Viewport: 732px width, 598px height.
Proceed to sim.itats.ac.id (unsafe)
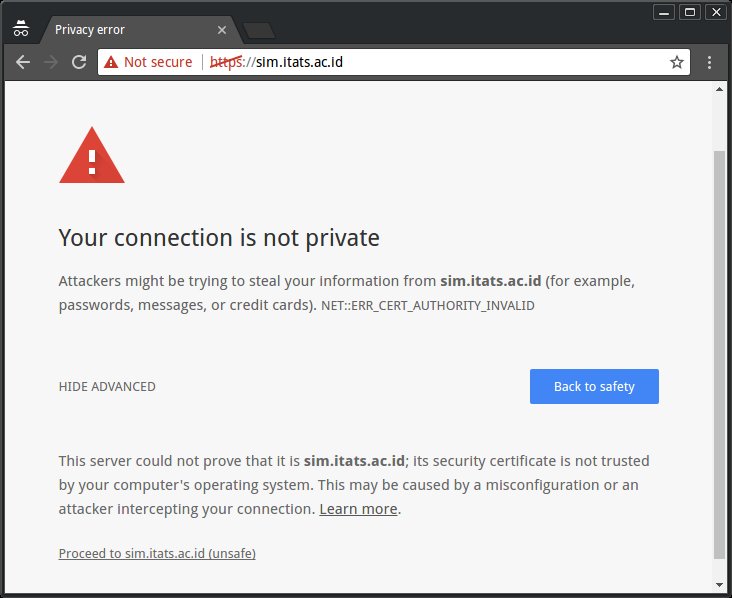pos(157,554)
